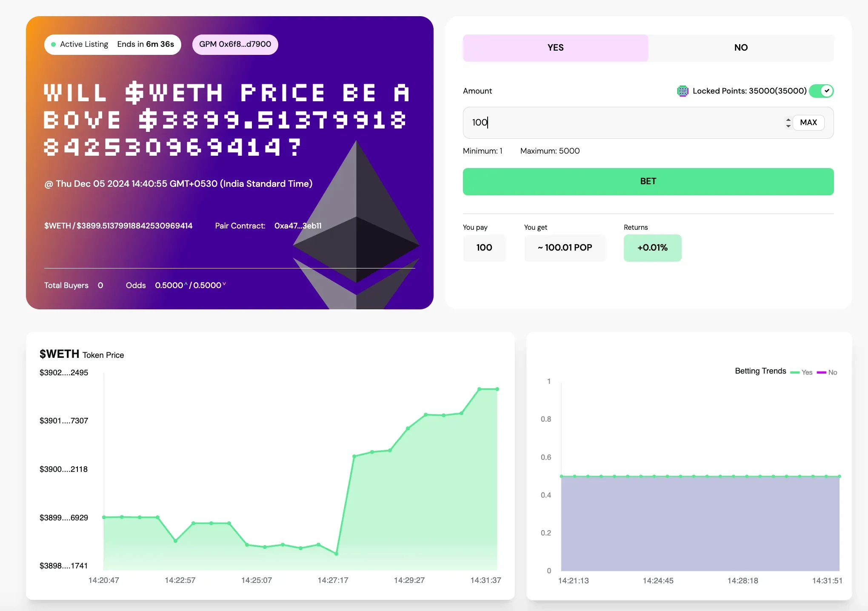Click the purple No legend marker
Screen dimensions: 868x611
(x=821, y=372)
